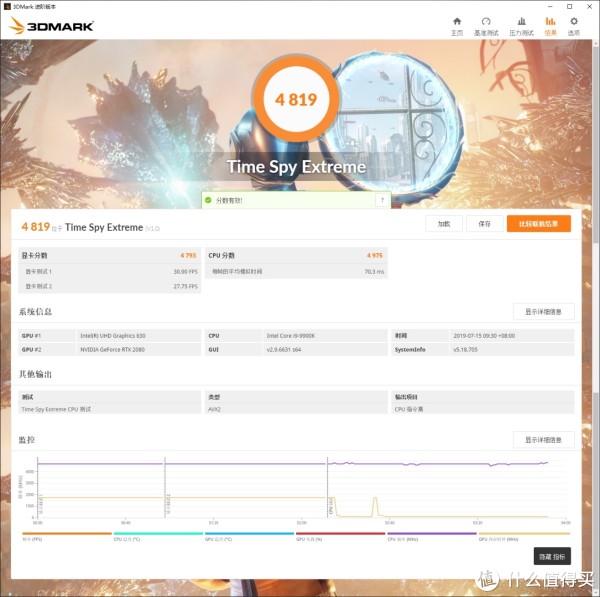Viewport: 600px width, 597px height.
Task: Click the CPU instruction set output cell
Action: 483,409
